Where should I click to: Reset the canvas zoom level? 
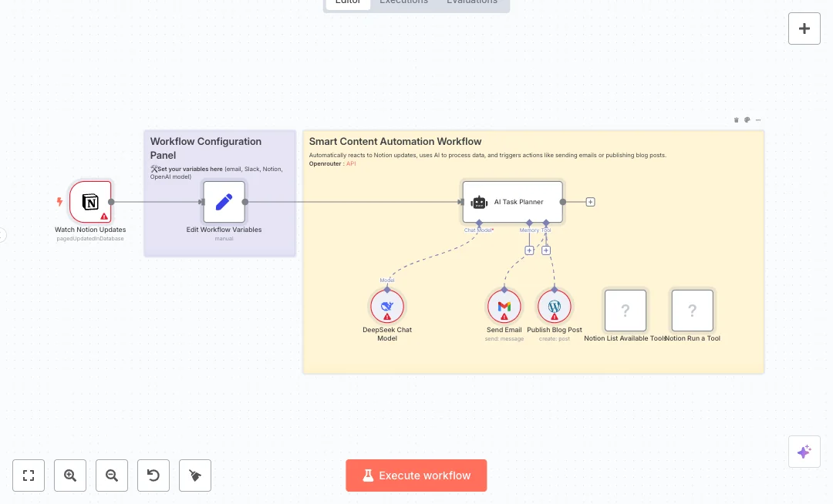coord(153,475)
